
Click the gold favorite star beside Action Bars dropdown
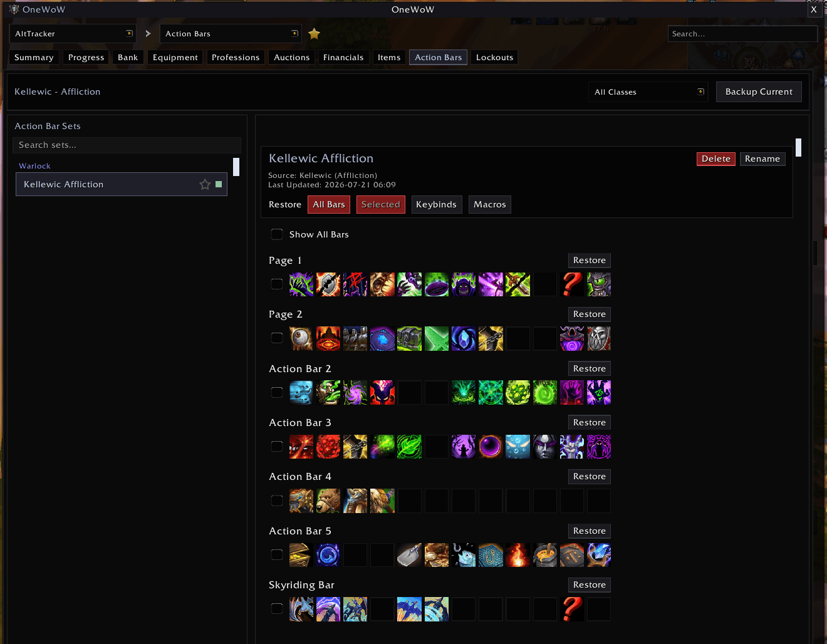pos(315,34)
